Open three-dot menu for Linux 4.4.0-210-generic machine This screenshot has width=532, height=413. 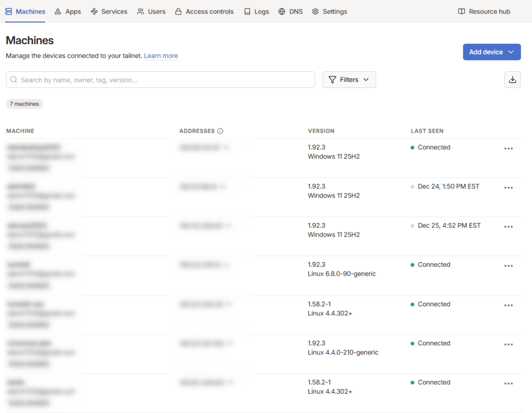pos(508,344)
